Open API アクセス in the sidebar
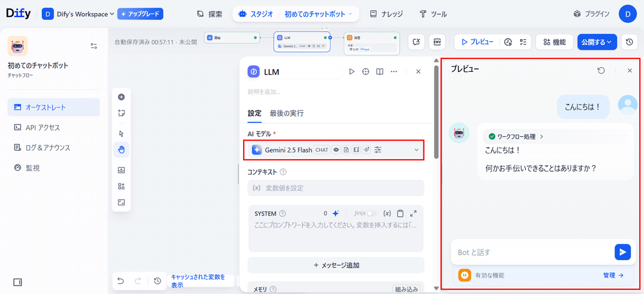The width and height of the screenshot is (644, 294). pos(54,128)
